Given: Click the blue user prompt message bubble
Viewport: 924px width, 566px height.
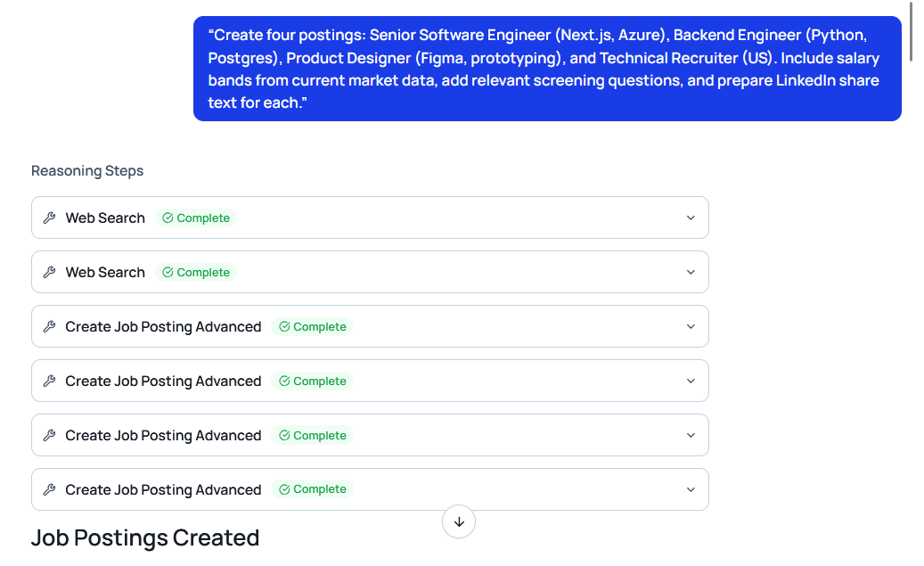Looking at the screenshot, I should tap(547, 69).
